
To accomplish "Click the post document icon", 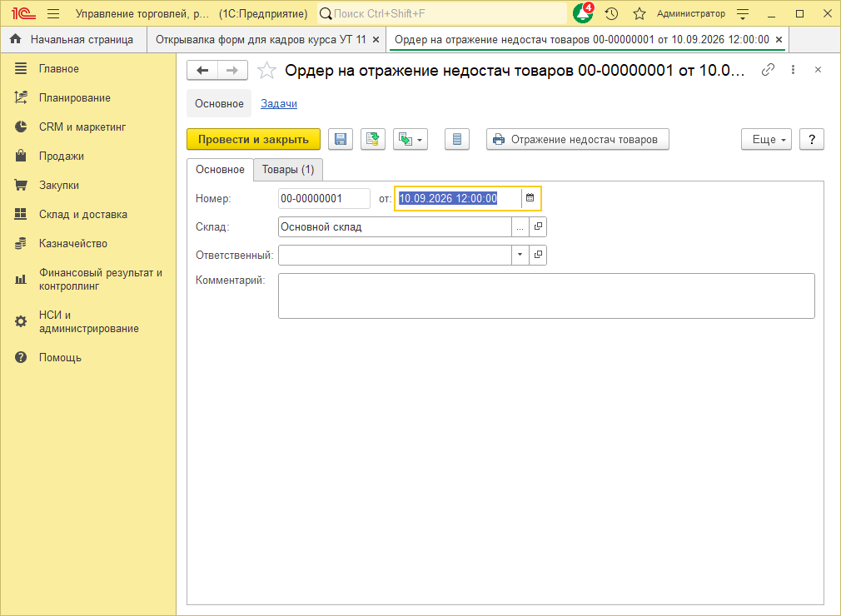I will [x=373, y=139].
